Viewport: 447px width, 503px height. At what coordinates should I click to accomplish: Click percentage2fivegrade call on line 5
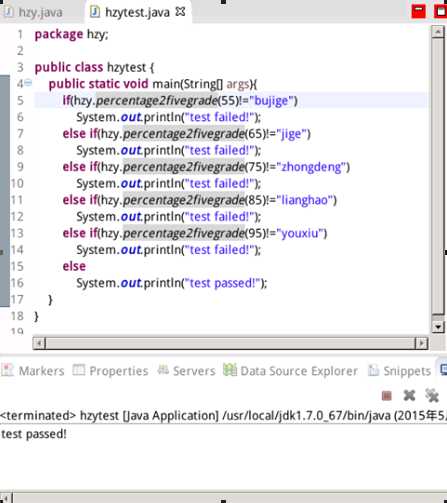(157, 100)
